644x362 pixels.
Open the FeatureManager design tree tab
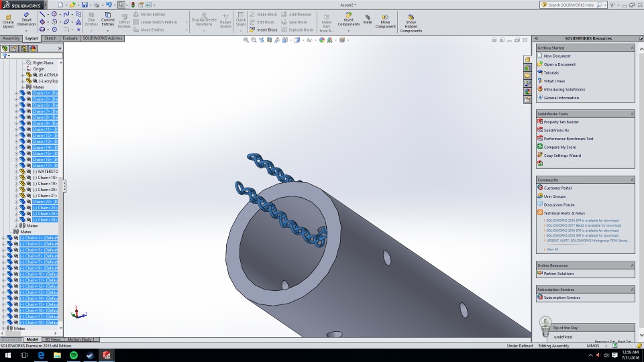click(x=5, y=48)
